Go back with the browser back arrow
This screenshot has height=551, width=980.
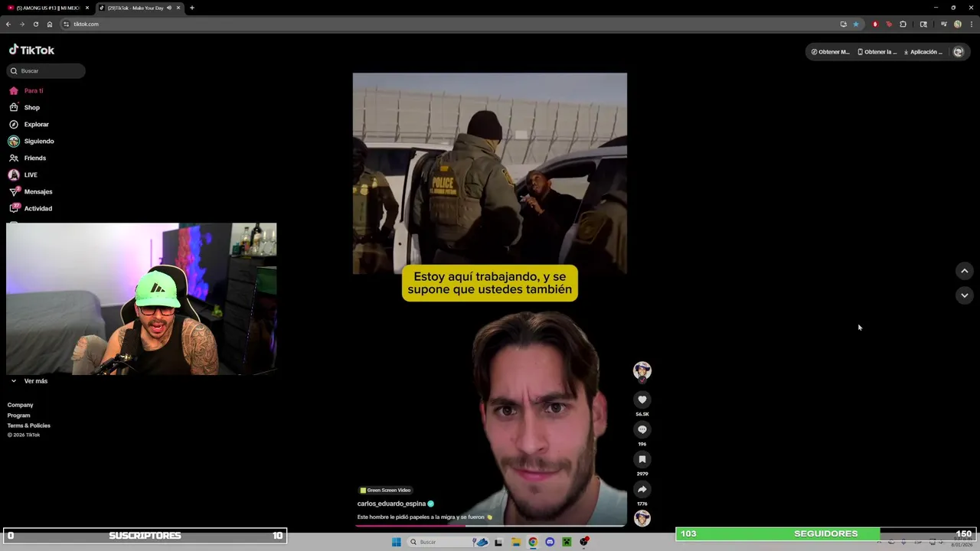pos(8,24)
